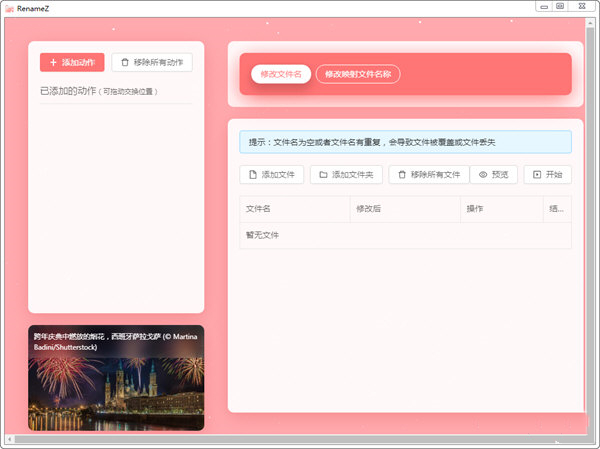Select the 修改映射文件名称 tab
This screenshot has height=449, width=600.
(358, 74)
